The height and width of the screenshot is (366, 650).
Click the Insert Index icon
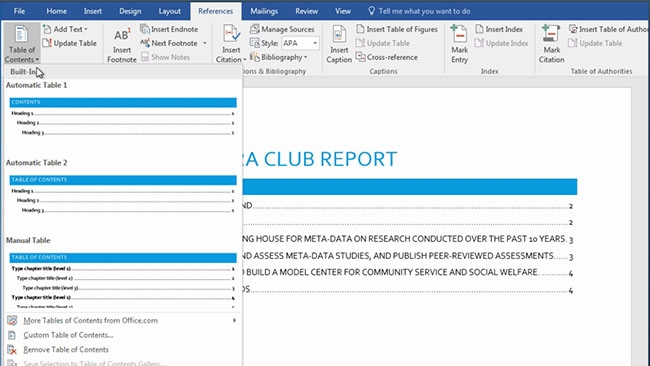[479, 29]
